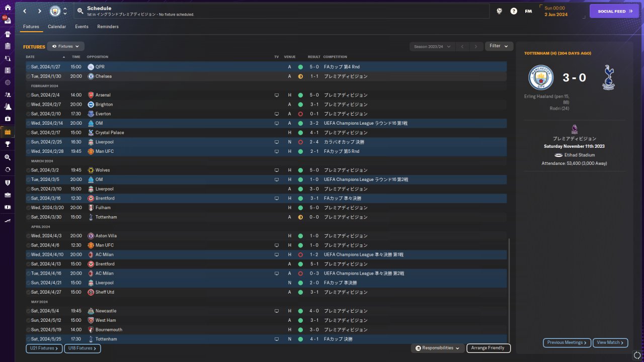Click the Arrange Friendly button

(x=489, y=348)
